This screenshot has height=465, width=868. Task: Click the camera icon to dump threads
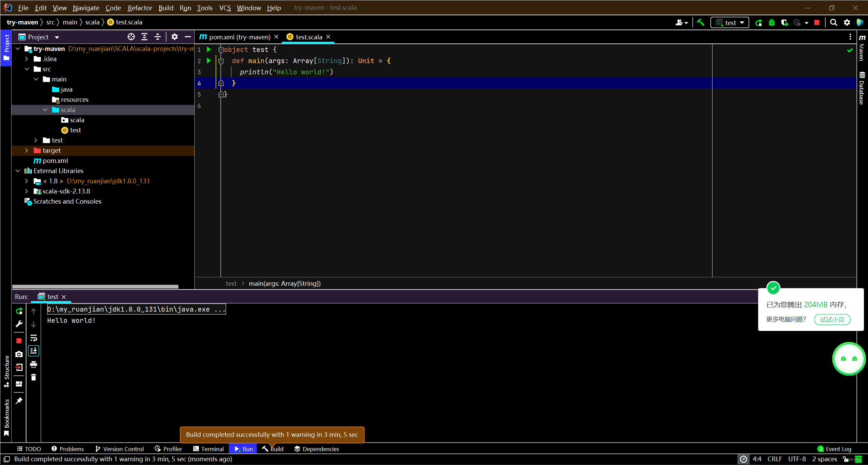click(19, 354)
